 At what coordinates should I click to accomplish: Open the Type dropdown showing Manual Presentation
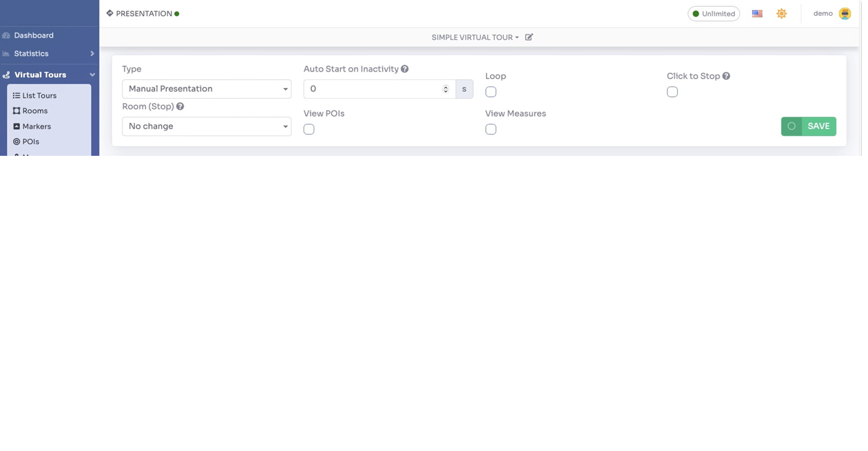207,89
